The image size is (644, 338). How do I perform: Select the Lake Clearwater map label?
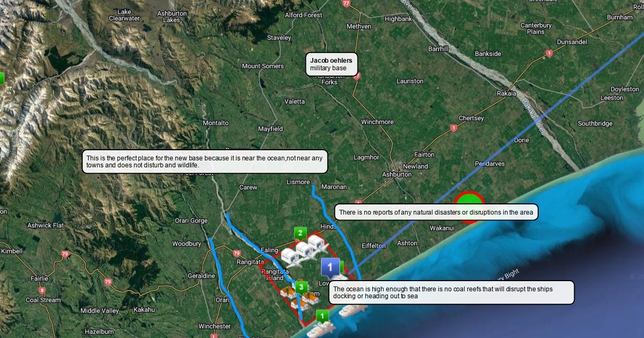[x=124, y=15]
